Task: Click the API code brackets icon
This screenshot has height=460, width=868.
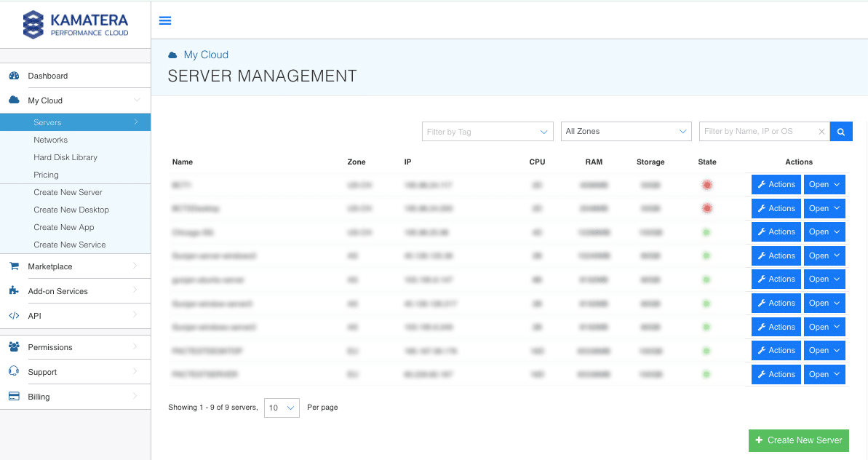Action: tap(15, 316)
